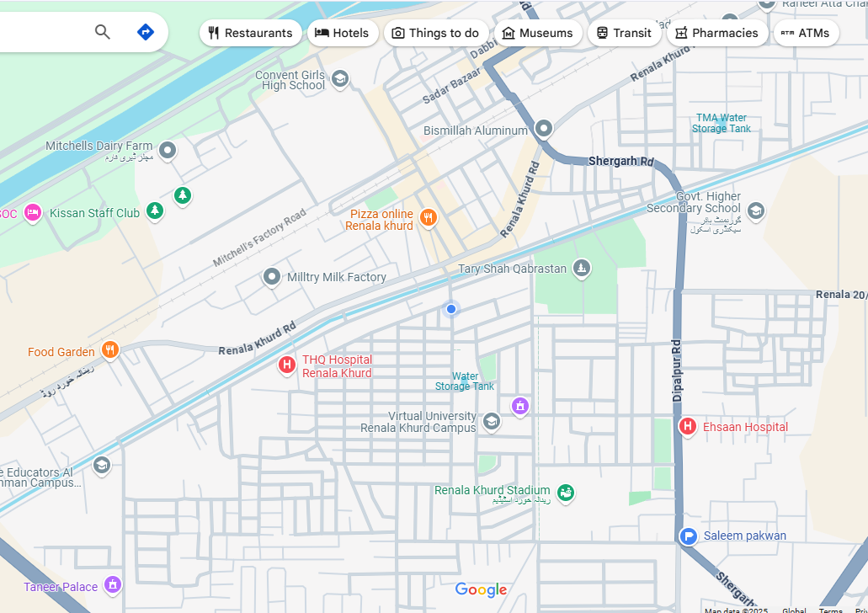This screenshot has height=613, width=868.
Task: Click the Renala Khurd Stadium marker
Action: (567, 493)
